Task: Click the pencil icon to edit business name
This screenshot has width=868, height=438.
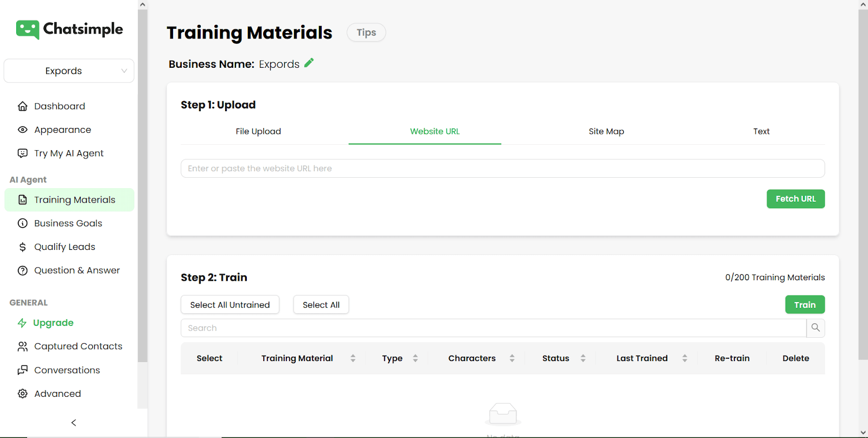Action: click(x=309, y=63)
